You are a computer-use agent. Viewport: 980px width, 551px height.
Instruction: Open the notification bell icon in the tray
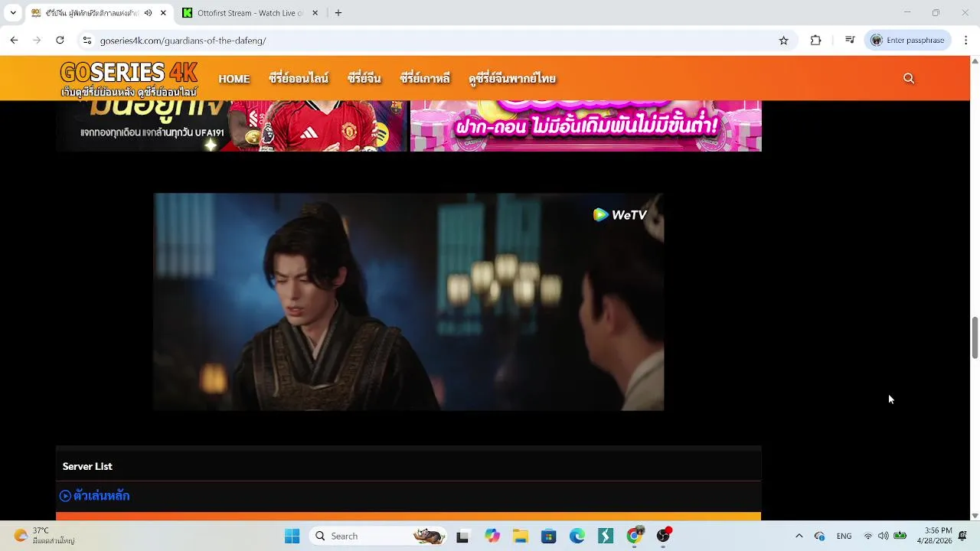pos(962,536)
